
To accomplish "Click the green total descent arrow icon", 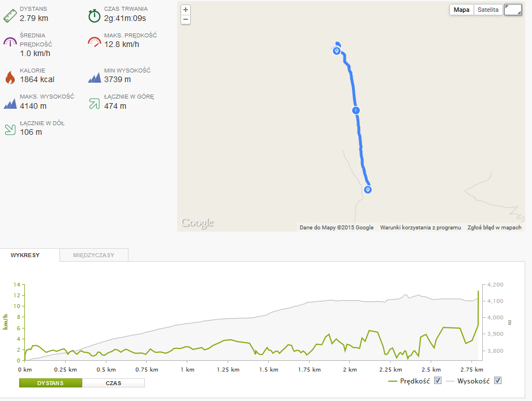I will (10, 130).
